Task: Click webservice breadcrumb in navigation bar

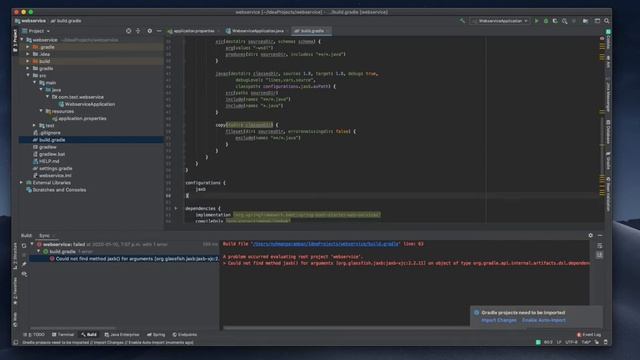Action: [31, 21]
